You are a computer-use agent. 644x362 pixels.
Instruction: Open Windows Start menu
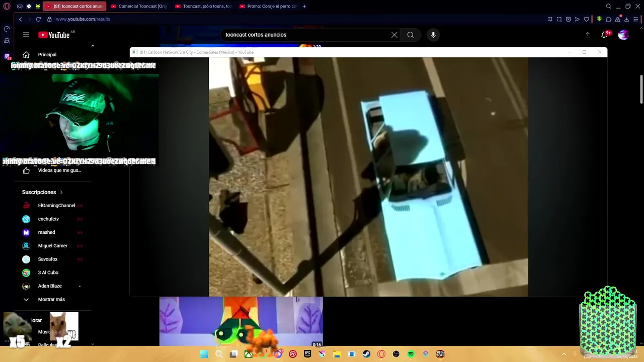pos(204,354)
